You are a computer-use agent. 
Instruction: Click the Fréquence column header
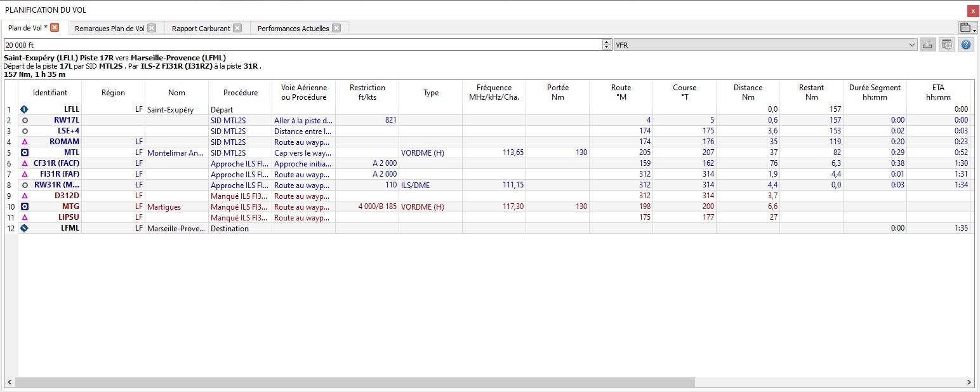pyautogui.click(x=494, y=92)
